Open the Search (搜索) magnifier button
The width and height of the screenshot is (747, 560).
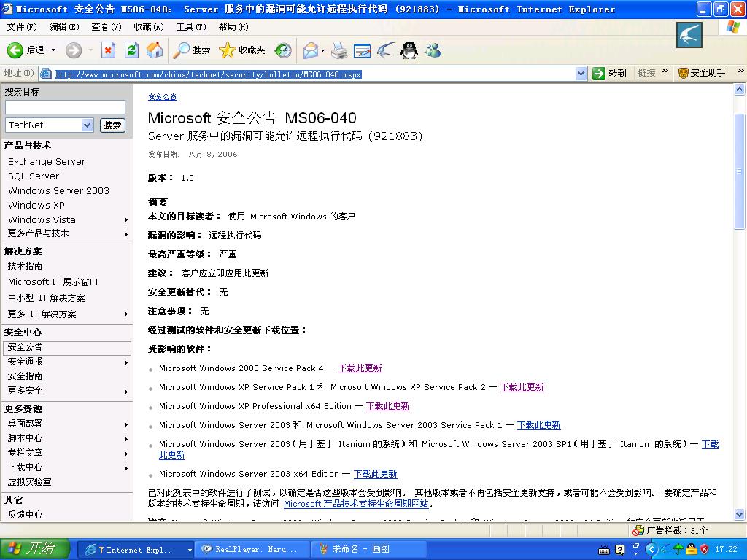(x=192, y=50)
